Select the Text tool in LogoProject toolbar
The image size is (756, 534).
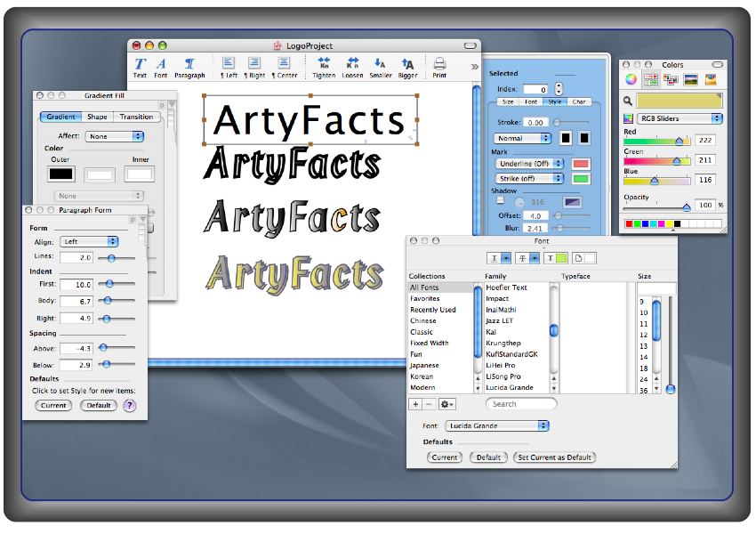coord(140,68)
